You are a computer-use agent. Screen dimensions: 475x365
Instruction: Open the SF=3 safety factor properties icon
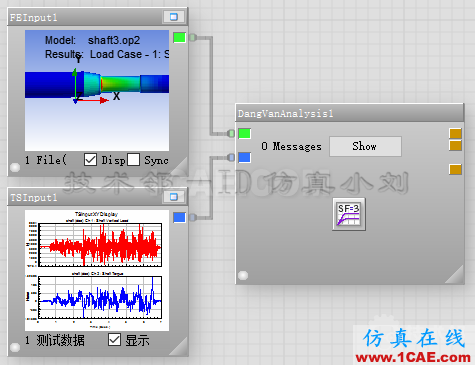pos(349,214)
